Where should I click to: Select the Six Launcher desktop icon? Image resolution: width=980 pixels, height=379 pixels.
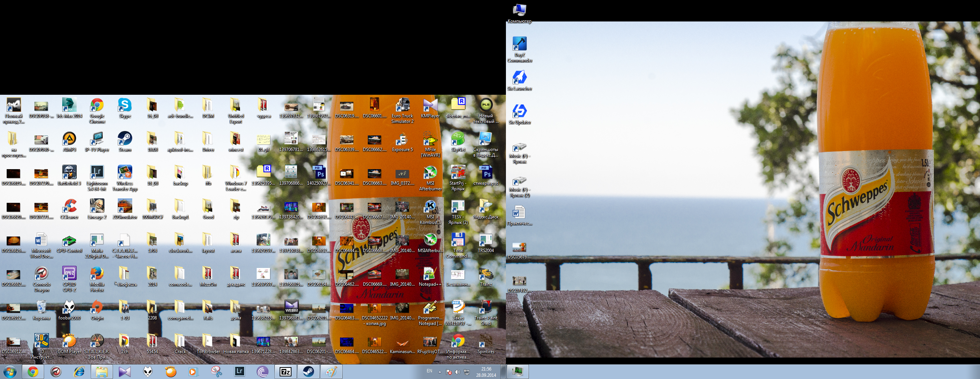pyautogui.click(x=519, y=81)
